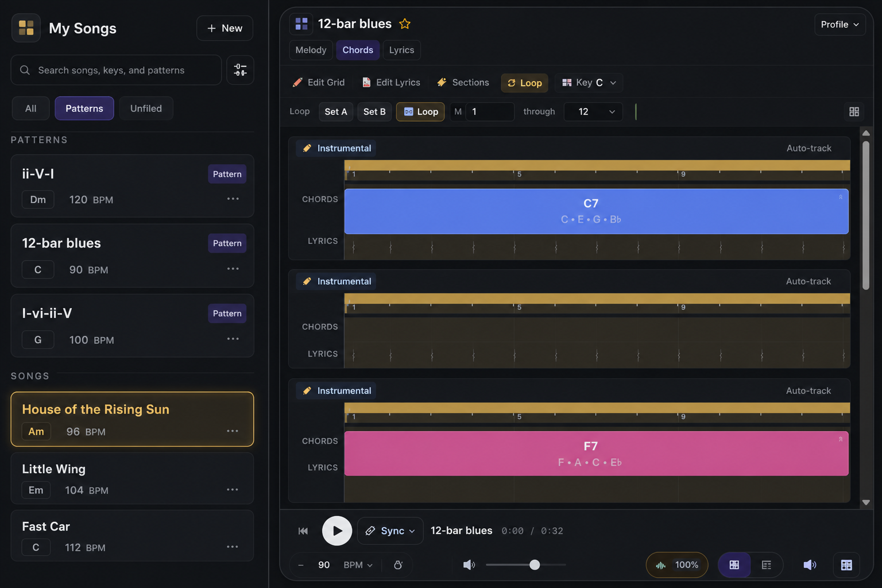This screenshot has width=882, height=588.
Task: Mute the volume speaker icon beside the slider
Action: point(469,565)
